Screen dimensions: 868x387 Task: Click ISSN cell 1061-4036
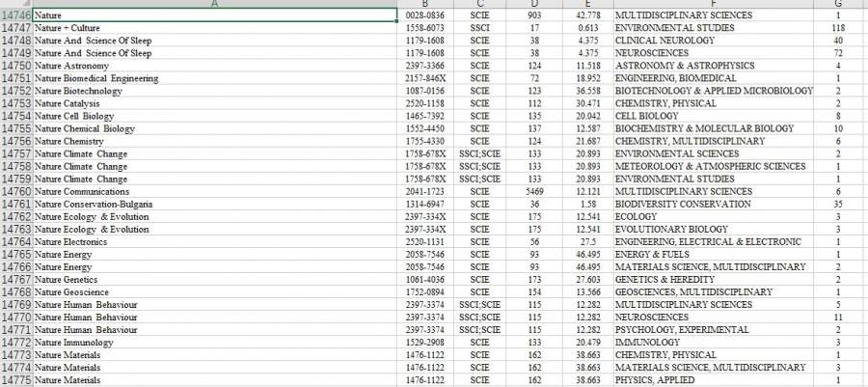[x=425, y=280]
